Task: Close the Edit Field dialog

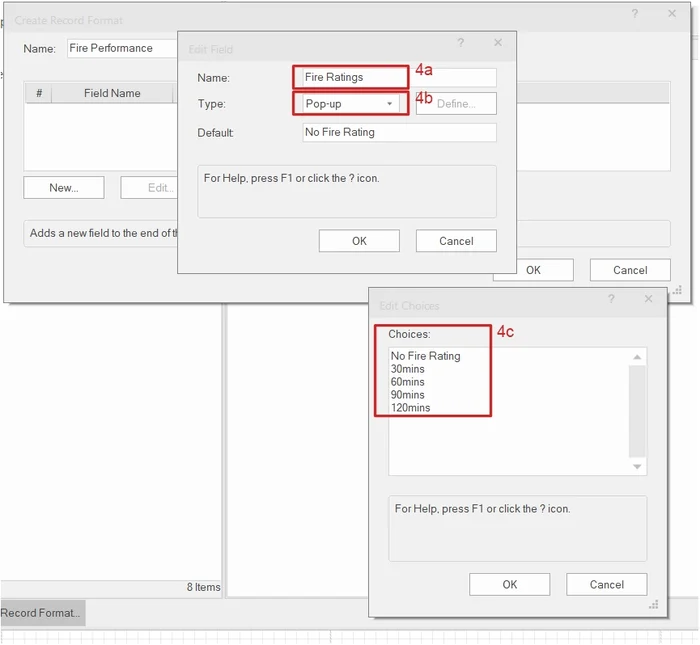Action: pos(498,43)
